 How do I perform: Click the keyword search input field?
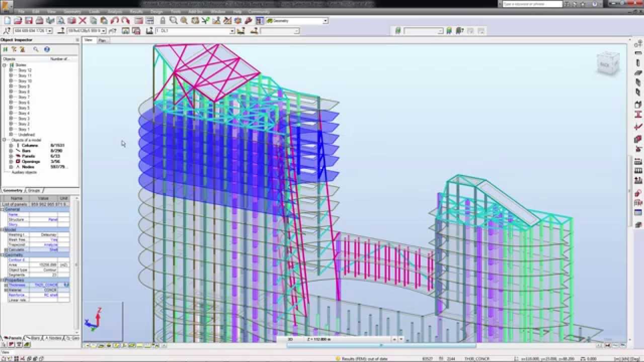pos(531,4)
